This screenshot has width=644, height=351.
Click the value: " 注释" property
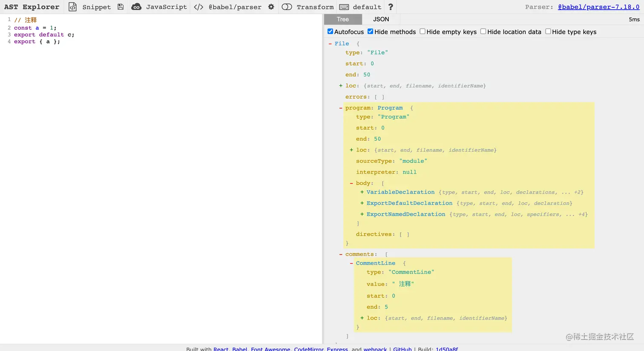click(391, 284)
